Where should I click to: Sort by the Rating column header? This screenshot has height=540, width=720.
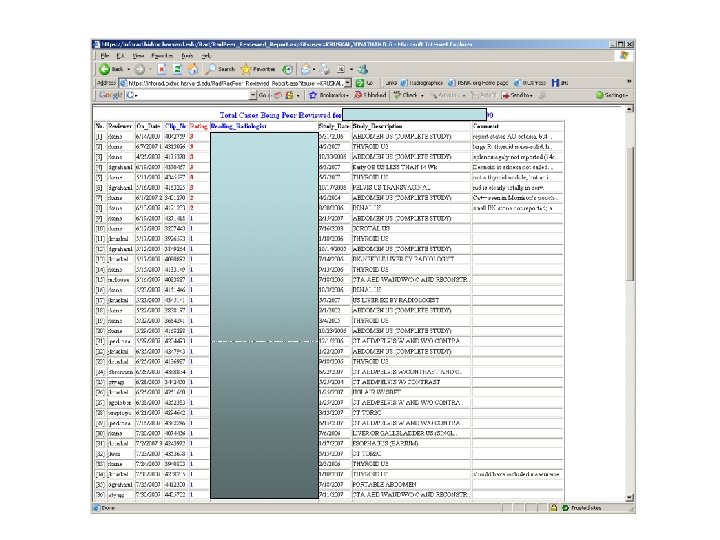click(x=199, y=126)
